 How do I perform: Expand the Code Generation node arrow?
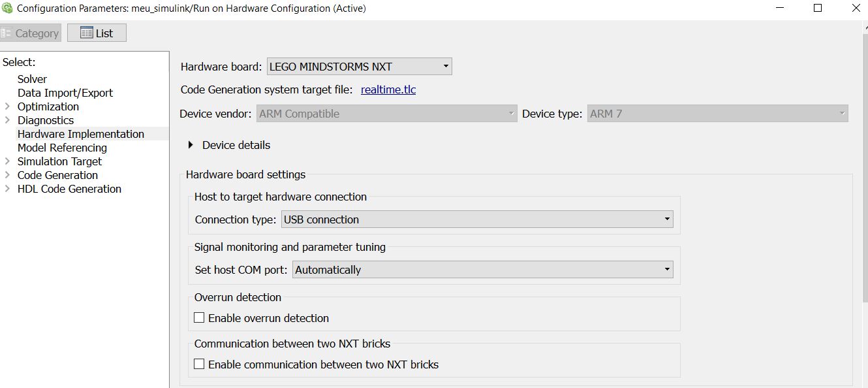click(7, 175)
